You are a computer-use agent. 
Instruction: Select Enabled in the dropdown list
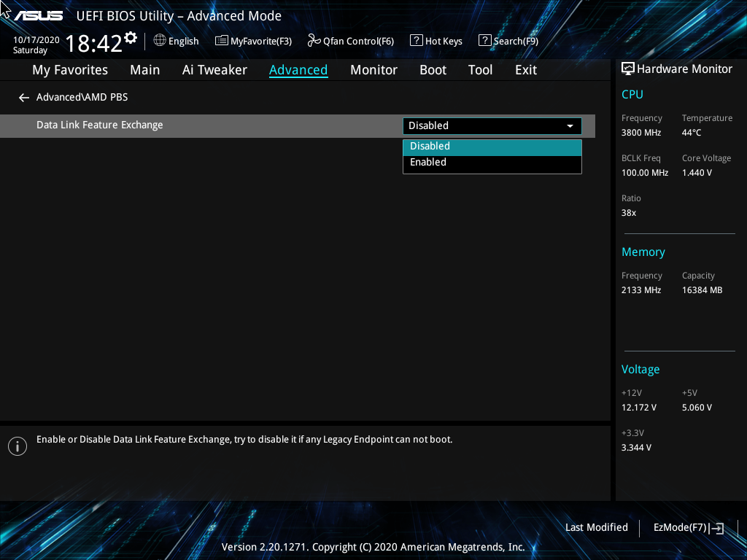tap(492, 163)
